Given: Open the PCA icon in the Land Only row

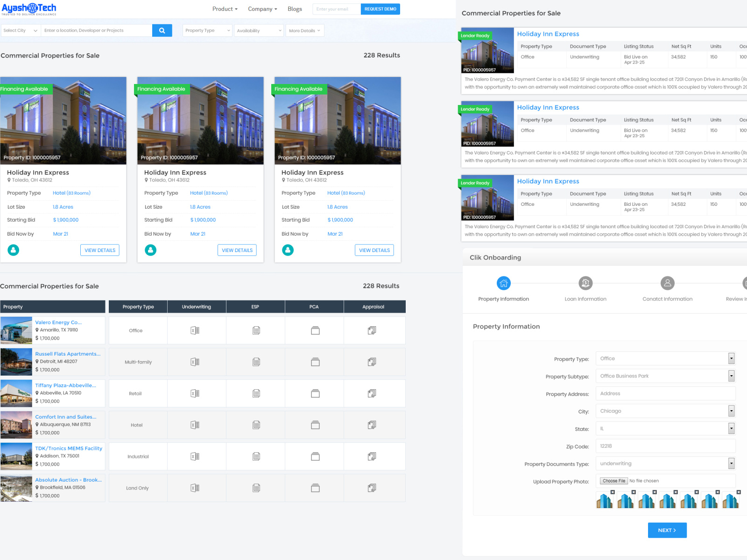Looking at the screenshot, I should pos(315,488).
